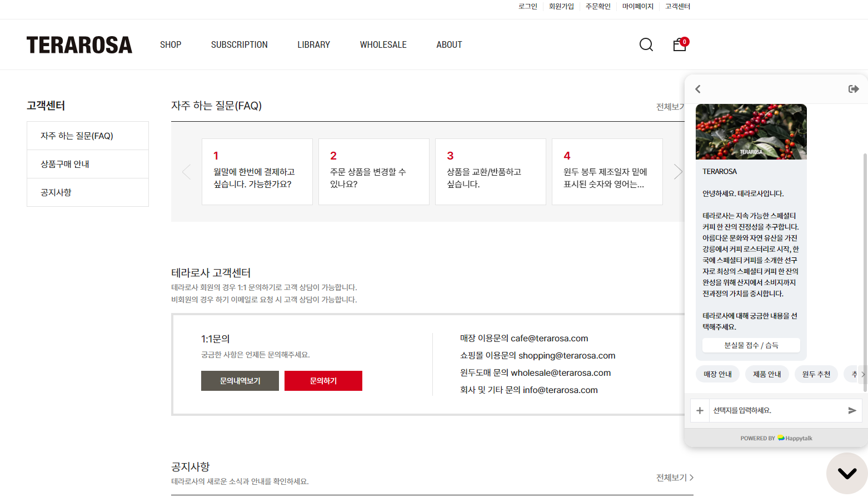This screenshot has width=868, height=502.
Task: Click 주문확인 link at top
Action: [x=598, y=6]
